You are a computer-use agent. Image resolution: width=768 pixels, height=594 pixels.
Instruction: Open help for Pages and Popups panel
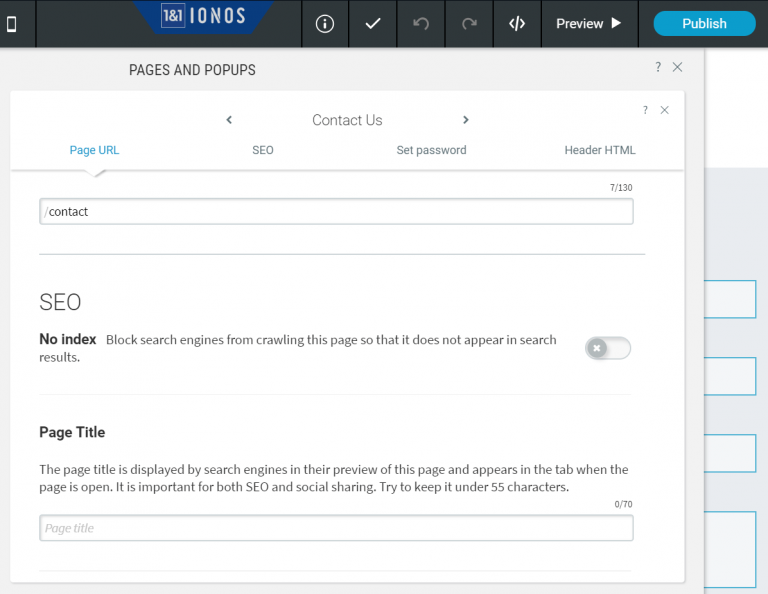tap(658, 67)
